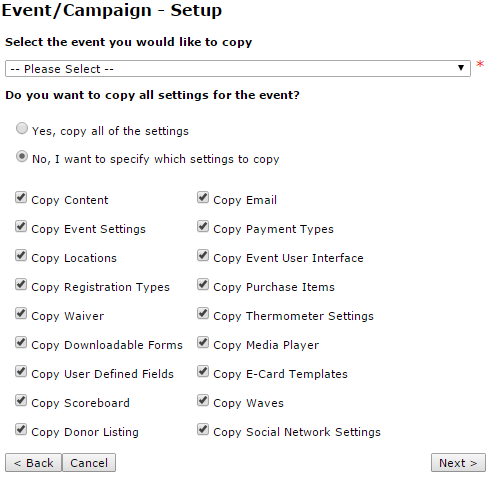Uncheck Copy Media Player
Image resolution: width=493 pixels, height=479 pixels.
(203, 342)
